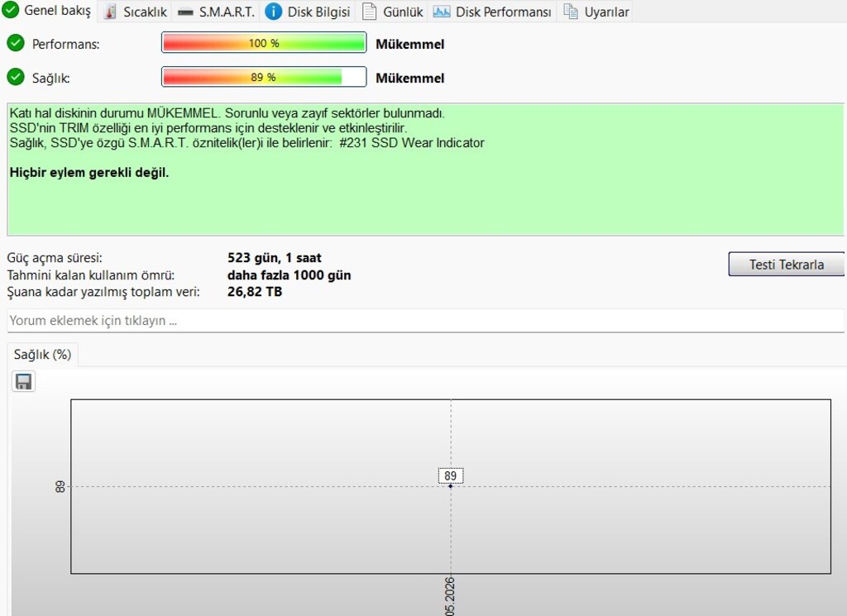Image resolution: width=847 pixels, height=616 pixels.
Task: Click the Performans 100 % progress bar
Action: pyautogui.click(x=264, y=43)
